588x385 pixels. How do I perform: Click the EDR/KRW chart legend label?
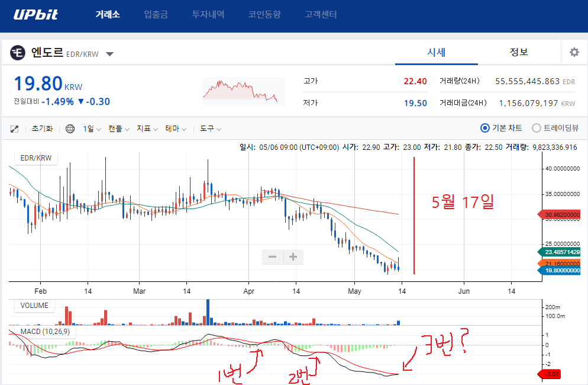coord(36,158)
